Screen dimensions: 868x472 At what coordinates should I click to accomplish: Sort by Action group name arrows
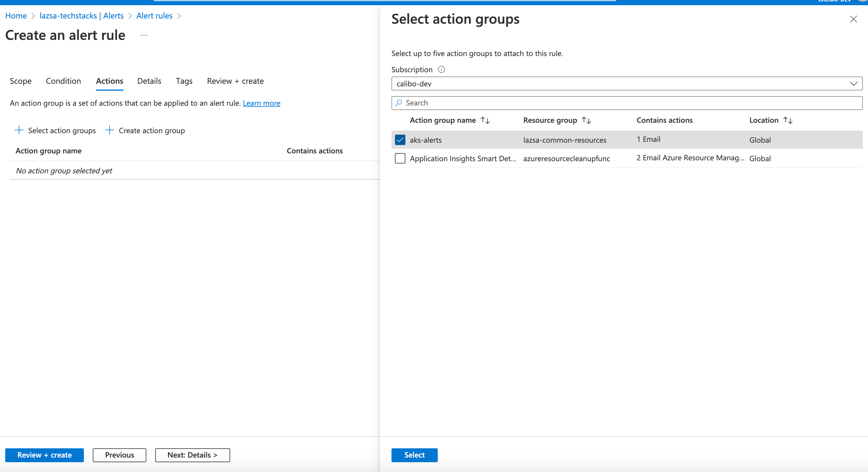point(485,120)
